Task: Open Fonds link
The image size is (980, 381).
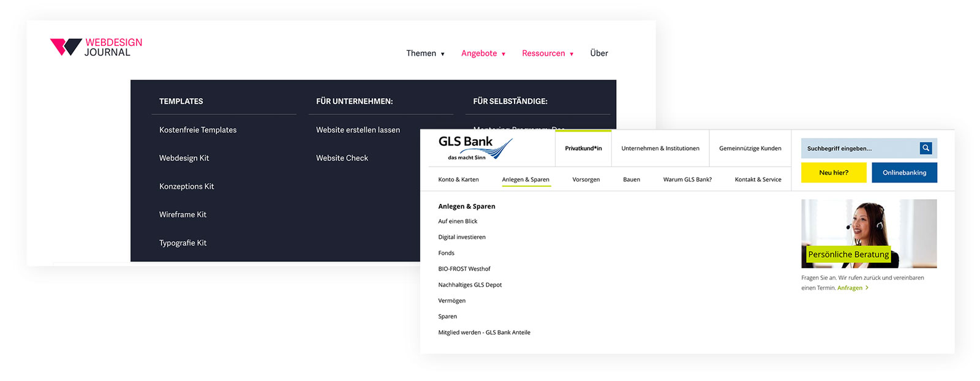Action: click(x=446, y=253)
